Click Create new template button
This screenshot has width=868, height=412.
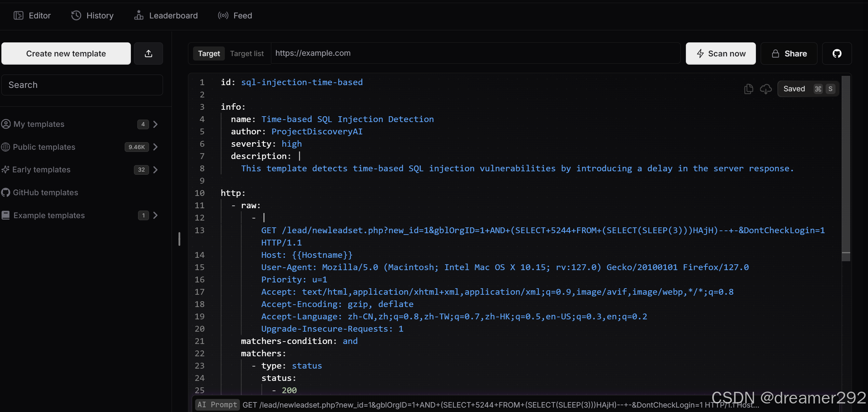click(66, 54)
